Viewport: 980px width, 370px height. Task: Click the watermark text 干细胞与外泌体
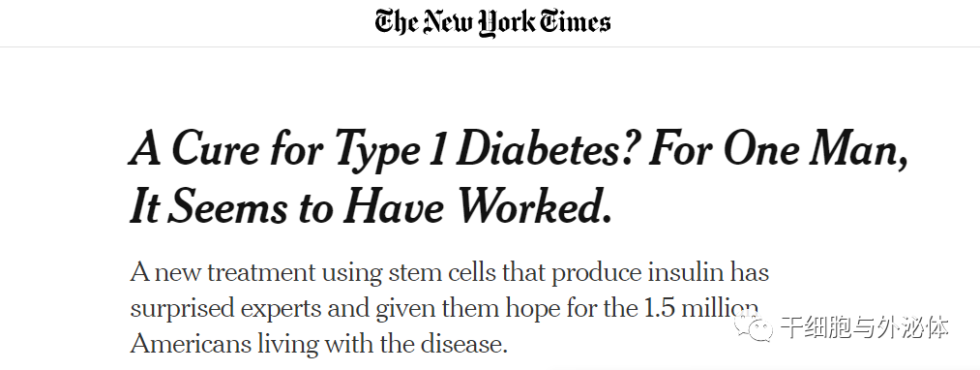(x=866, y=327)
